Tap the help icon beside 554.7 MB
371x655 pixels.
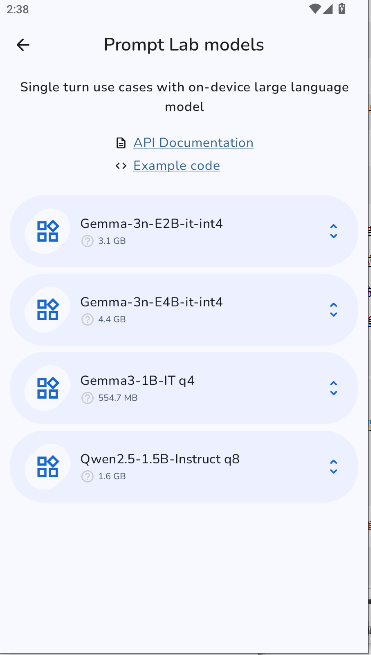click(x=87, y=398)
